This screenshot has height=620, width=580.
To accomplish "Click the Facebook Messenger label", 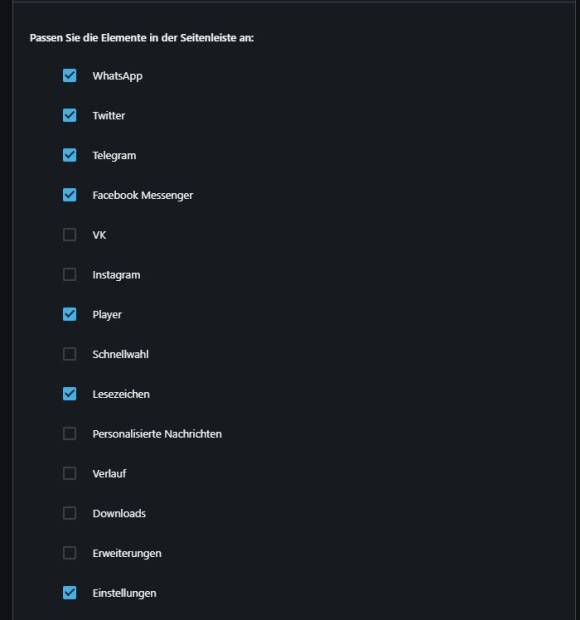I will (x=143, y=195).
